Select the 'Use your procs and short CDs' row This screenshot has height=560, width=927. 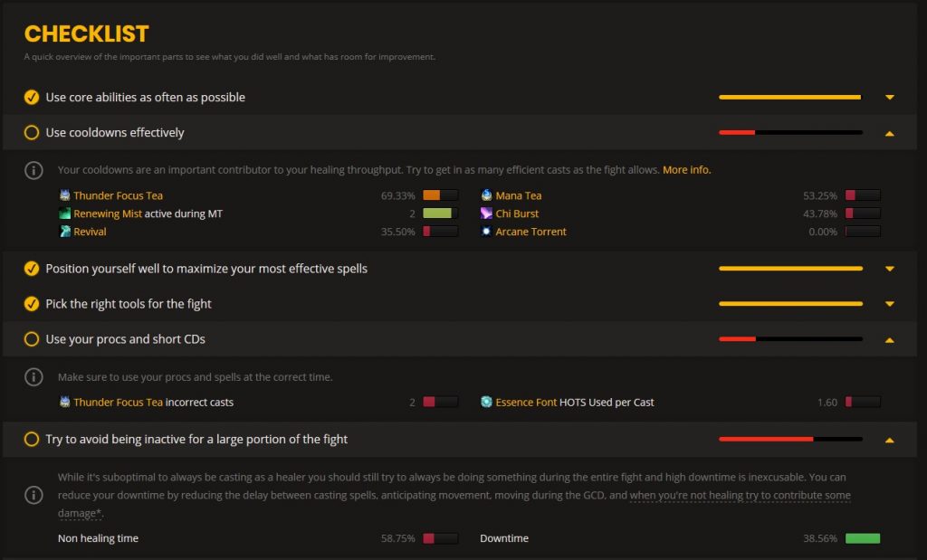point(127,339)
